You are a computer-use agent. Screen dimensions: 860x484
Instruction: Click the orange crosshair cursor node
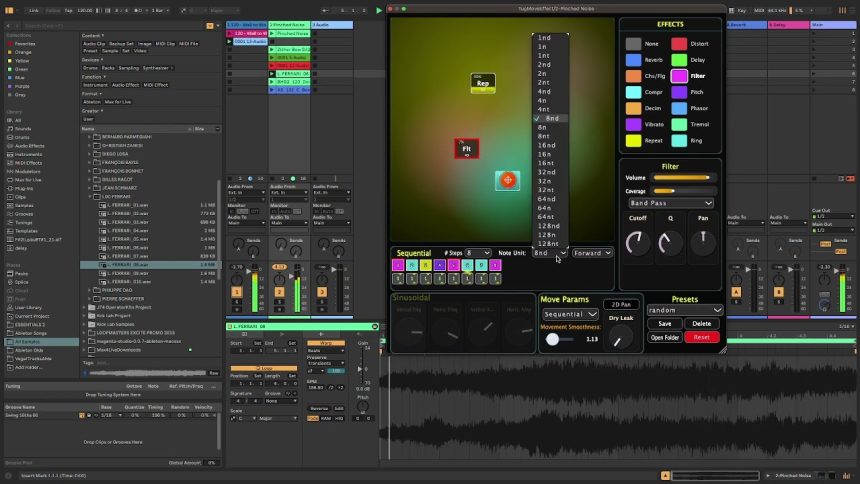pyautogui.click(x=507, y=180)
